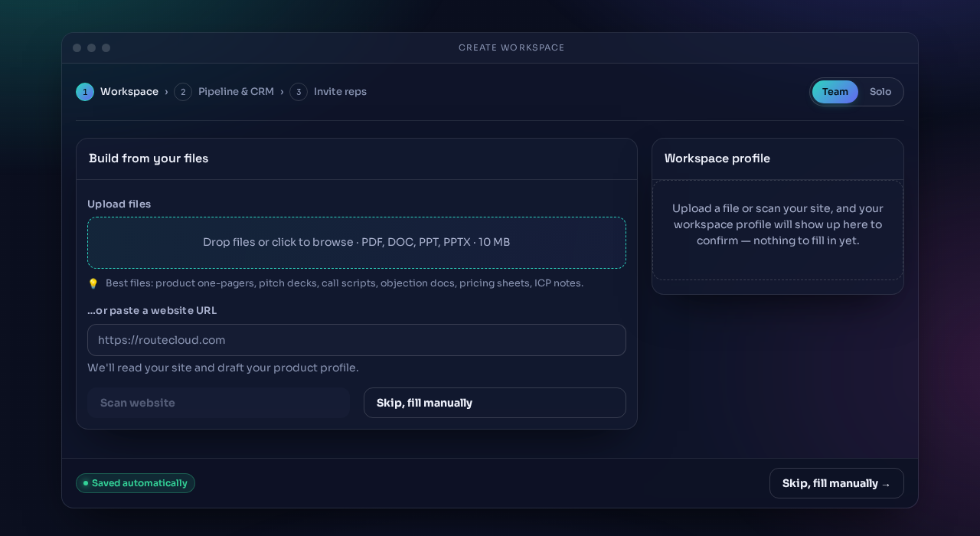This screenshot has height=536, width=980.
Task: Open the file browser via drop zone
Action: pyautogui.click(x=357, y=243)
